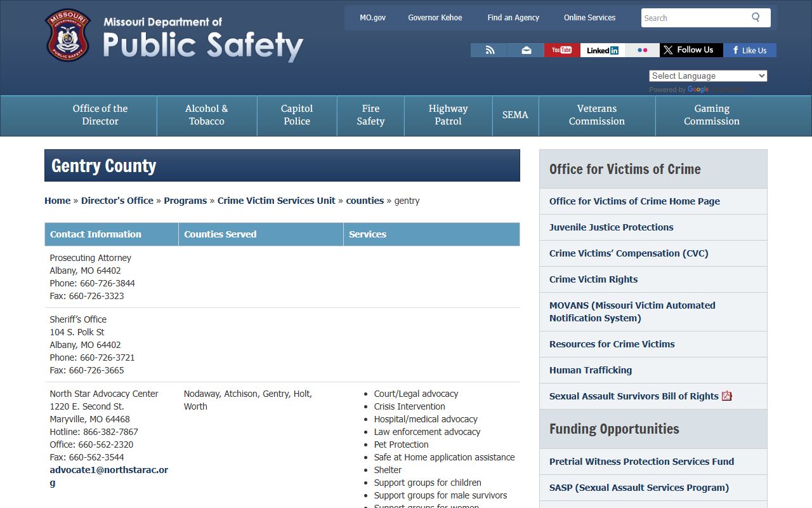This screenshot has height=508, width=812.
Task: Click the Contact Information column header
Action: [112, 234]
